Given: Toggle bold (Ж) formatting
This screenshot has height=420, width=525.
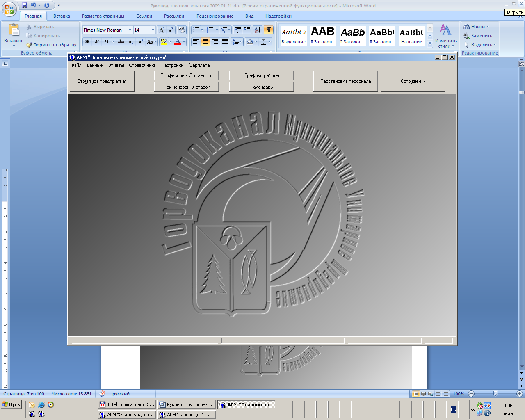Looking at the screenshot, I should point(87,42).
